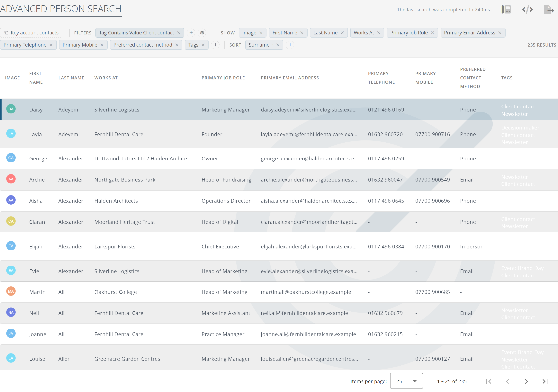The height and width of the screenshot is (392, 558).
Task: Remove the Tags column chip
Action: point(203,45)
